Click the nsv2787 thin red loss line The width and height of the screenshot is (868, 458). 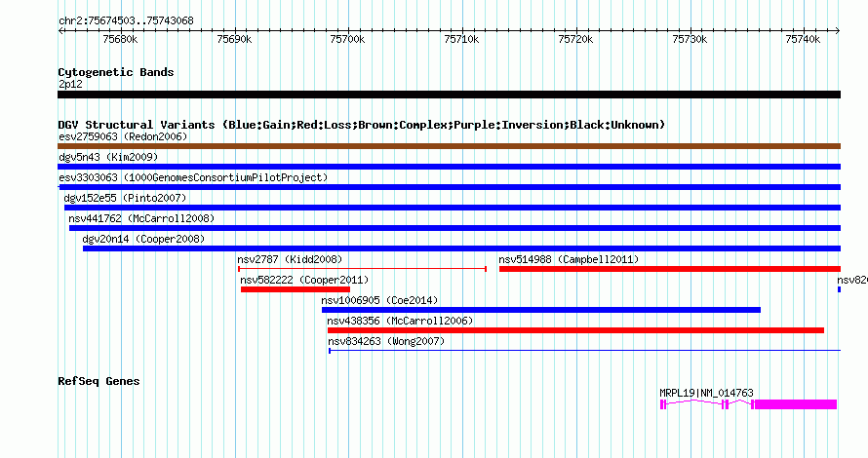(362, 269)
